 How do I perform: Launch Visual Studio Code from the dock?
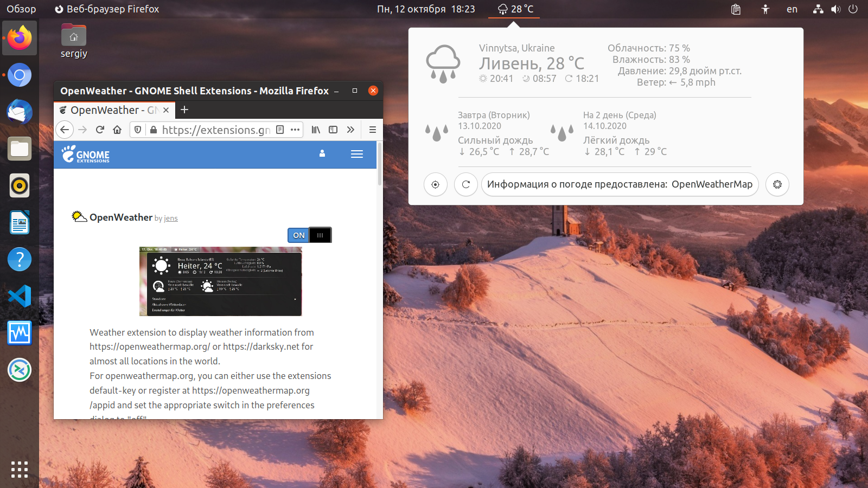20,296
